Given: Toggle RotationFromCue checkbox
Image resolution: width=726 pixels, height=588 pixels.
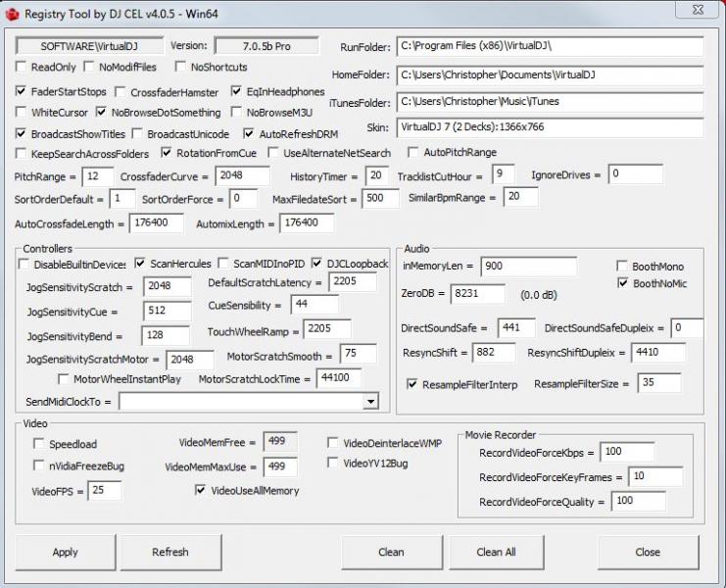Looking at the screenshot, I should click(167, 152).
